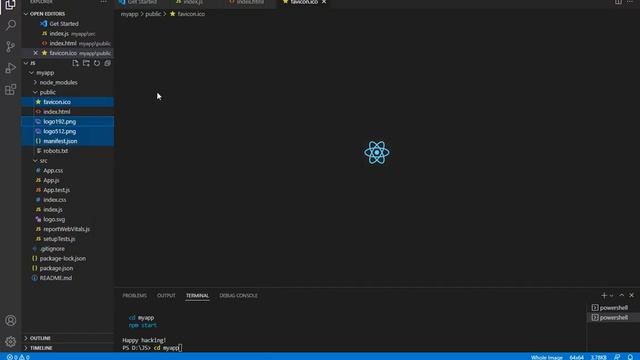Click the Collapse Folders icon in Explorer
The width and height of the screenshot is (640, 360).
[x=107, y=63]
